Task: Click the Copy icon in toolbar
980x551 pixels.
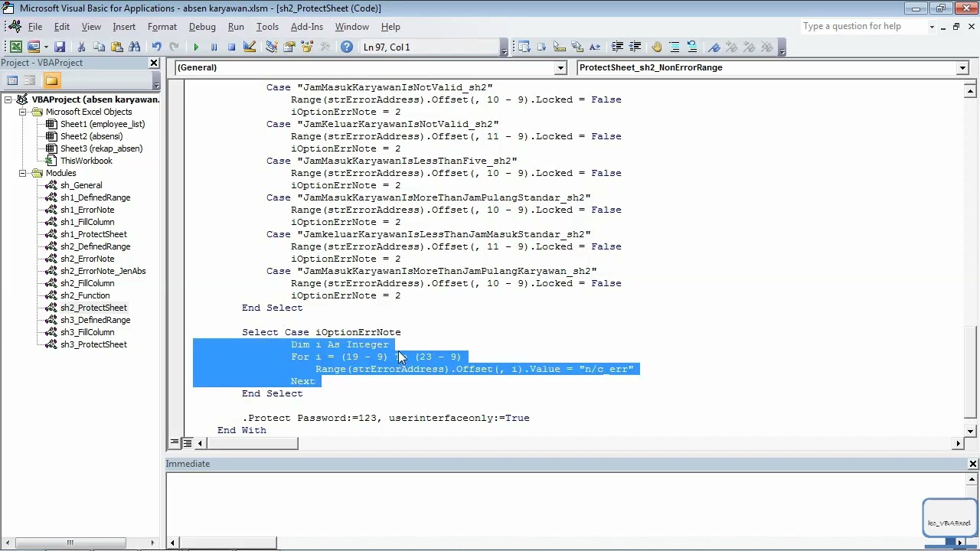Action: (99, 47)
